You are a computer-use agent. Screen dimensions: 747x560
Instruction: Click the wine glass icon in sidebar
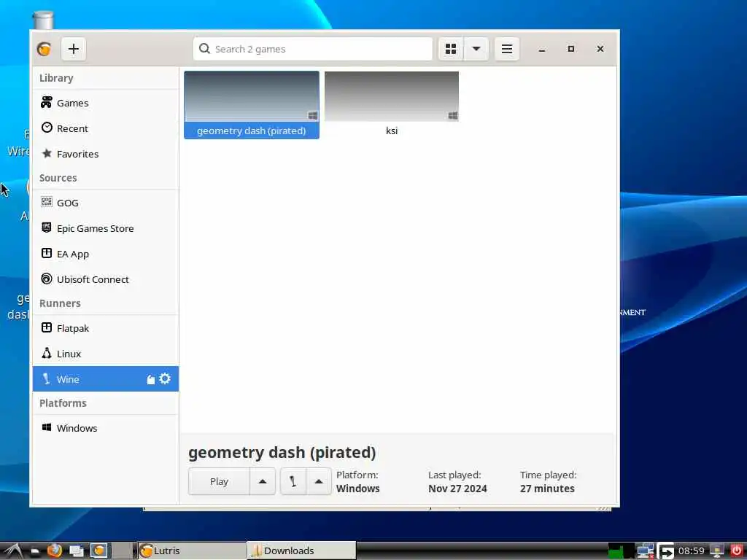coord(46,378)
